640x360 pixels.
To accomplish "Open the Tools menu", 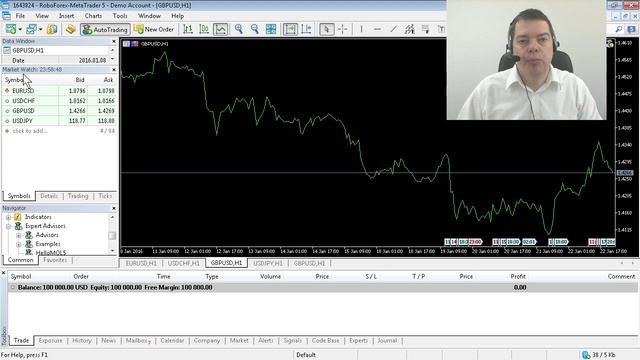I will coord(120,16).
